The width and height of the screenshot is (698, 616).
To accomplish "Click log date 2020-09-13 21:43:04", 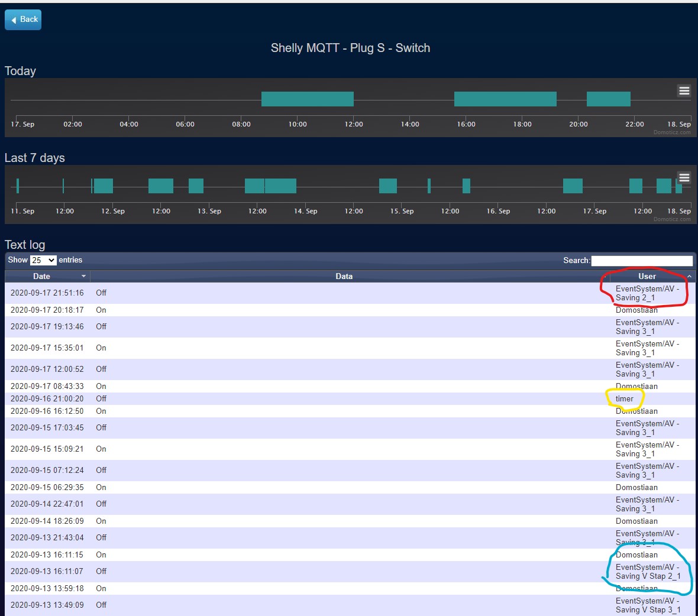I will (x=47, y=537).
